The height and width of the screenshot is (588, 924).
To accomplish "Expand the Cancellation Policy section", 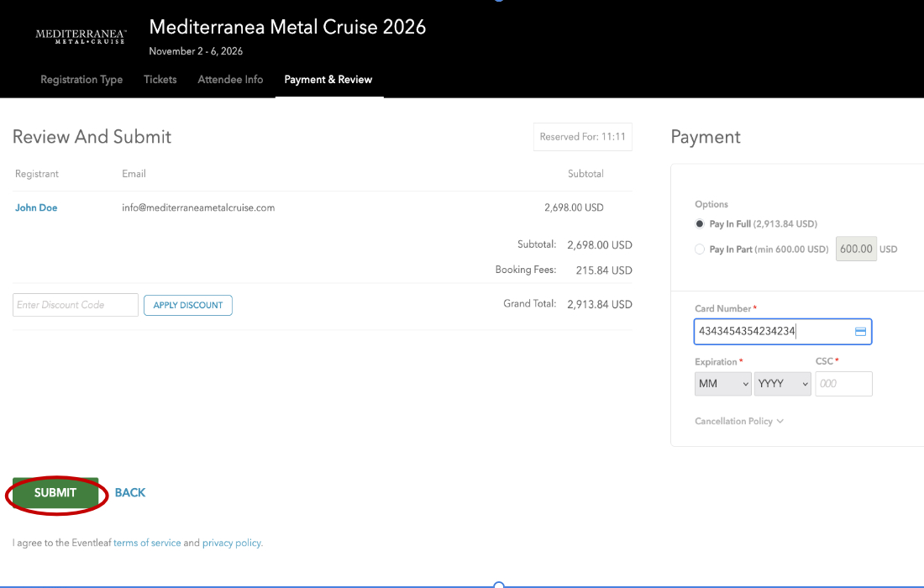I will point(738,422).
